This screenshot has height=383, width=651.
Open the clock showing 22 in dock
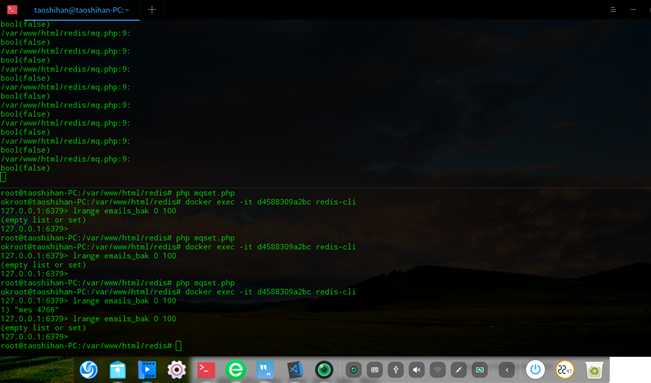coord(565,369)
